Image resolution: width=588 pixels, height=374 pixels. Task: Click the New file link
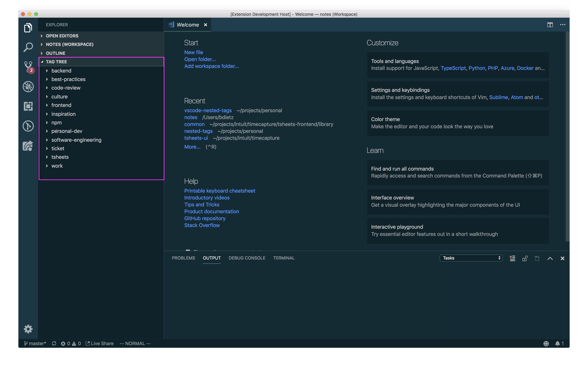pos(193,52)
